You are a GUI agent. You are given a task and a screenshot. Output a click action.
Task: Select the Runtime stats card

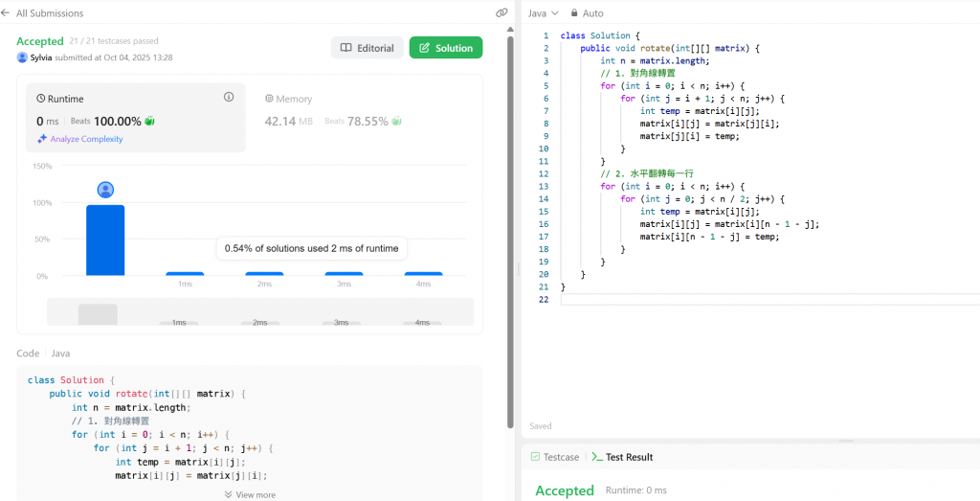pyautogui.click(x=136, y=118)
